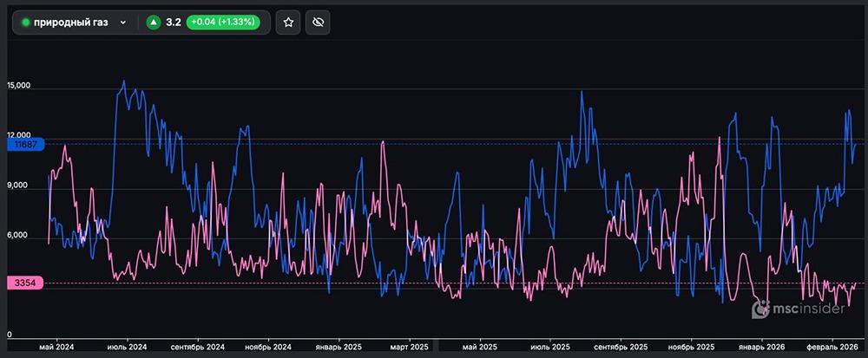The width and height of the screenshot is (868, 358).
Task: Expand the chevron next to природный газ
Action: click(x=123, y=23)
